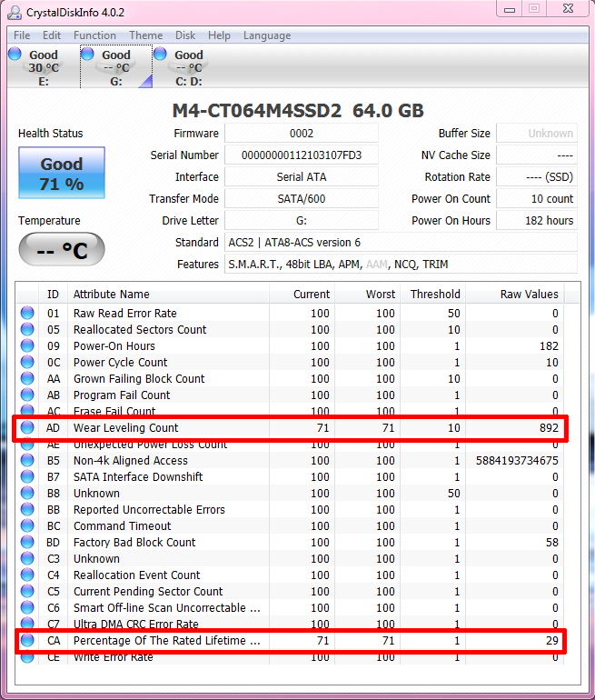Select the E: disk tab

44,67
